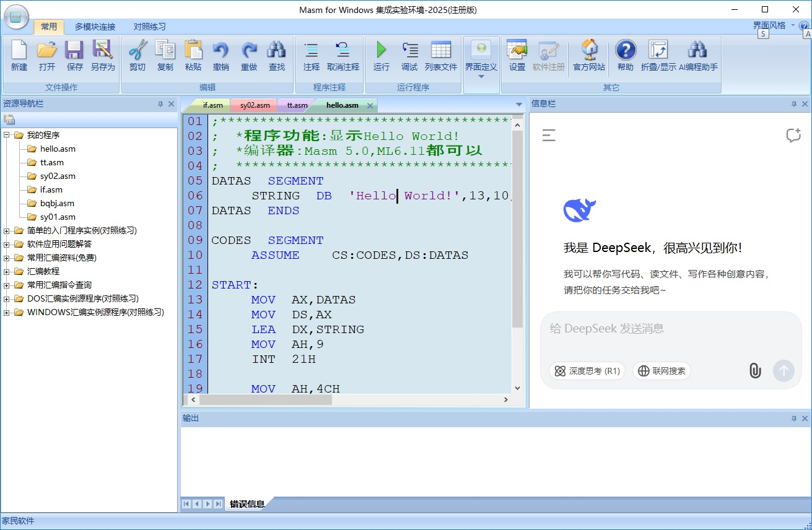This screenshot has height=530, width=812.
Task: Switch to the 多模块连接 ribbon tab
Action: [95, 27]
